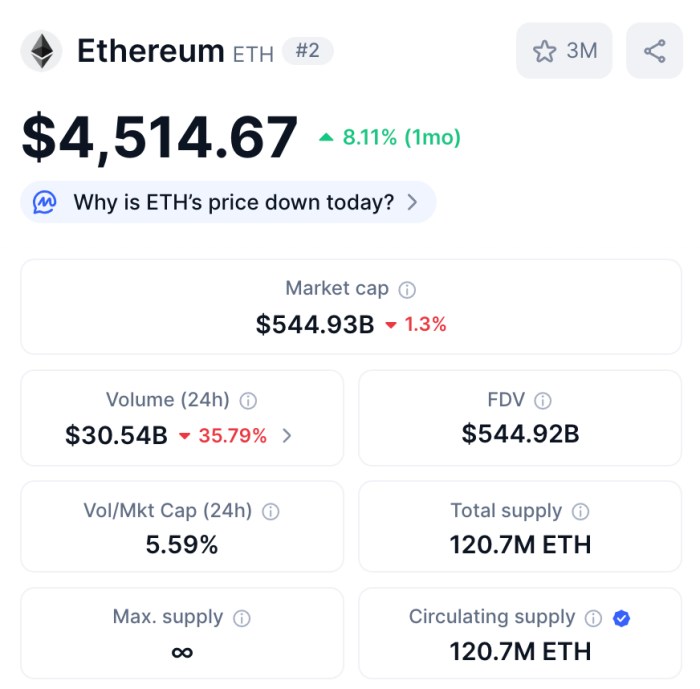Click the $4,514.67 price value
Viewport: 700px width, 689px height.
click(x=160, y=138)
